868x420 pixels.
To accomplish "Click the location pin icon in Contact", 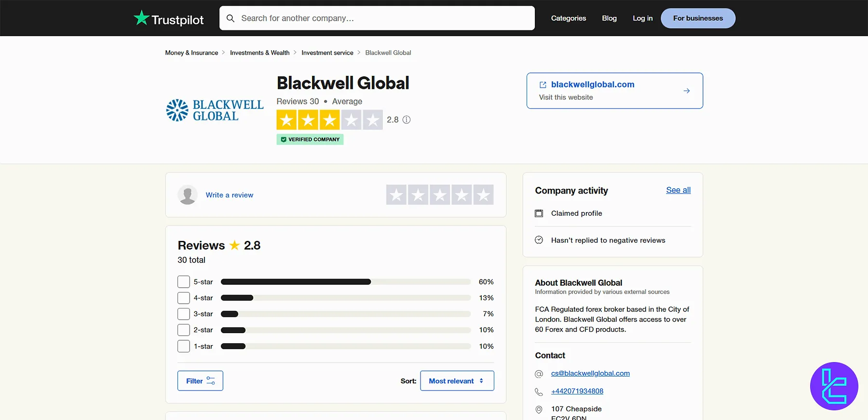I will [539, 410].
